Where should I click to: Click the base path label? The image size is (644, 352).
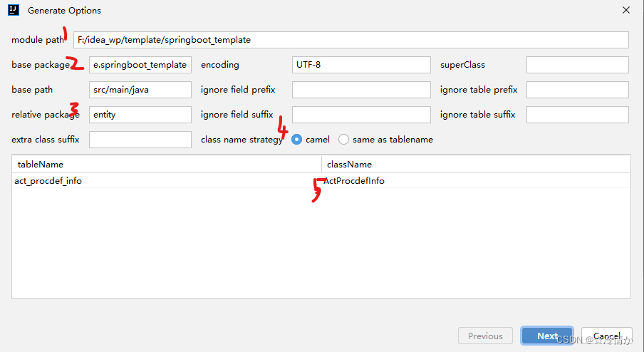32,90
